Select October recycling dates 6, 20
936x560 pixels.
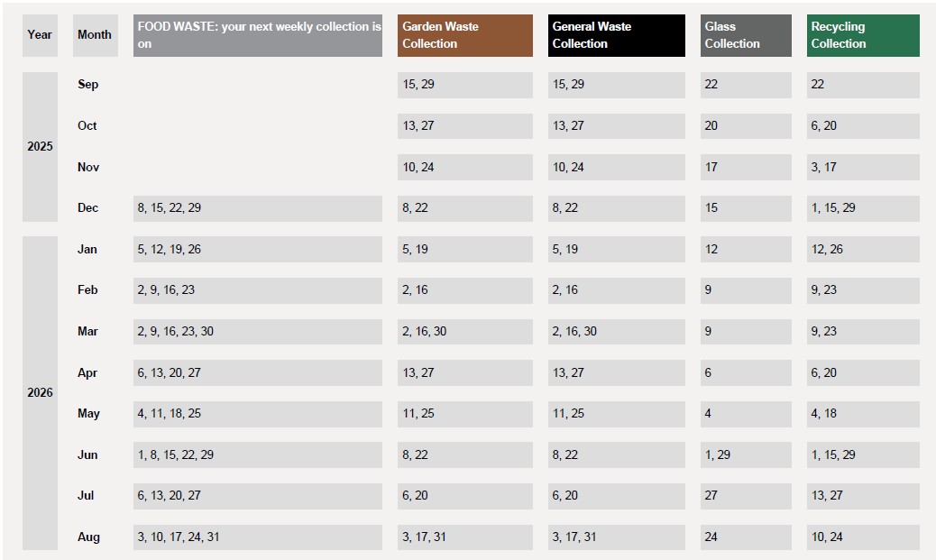click(863, 126)
